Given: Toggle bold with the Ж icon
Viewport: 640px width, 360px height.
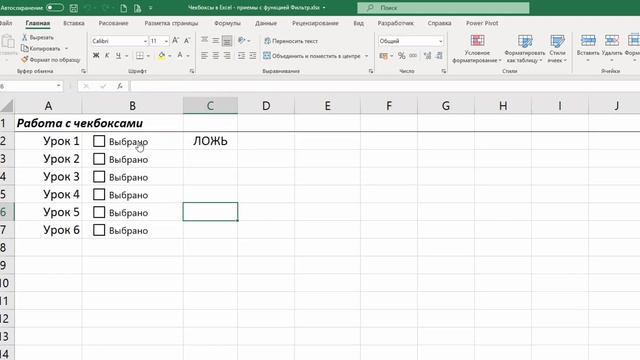Looking at the screenshot, I should coord(96,55).
